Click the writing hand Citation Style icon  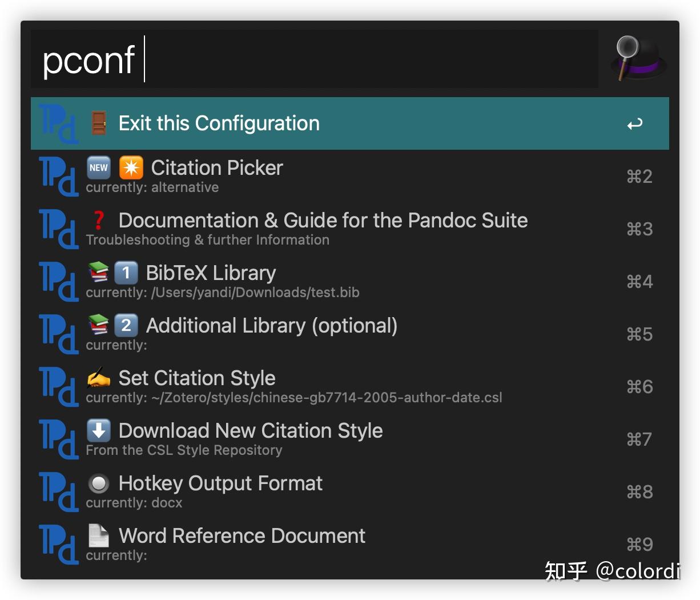99,378
